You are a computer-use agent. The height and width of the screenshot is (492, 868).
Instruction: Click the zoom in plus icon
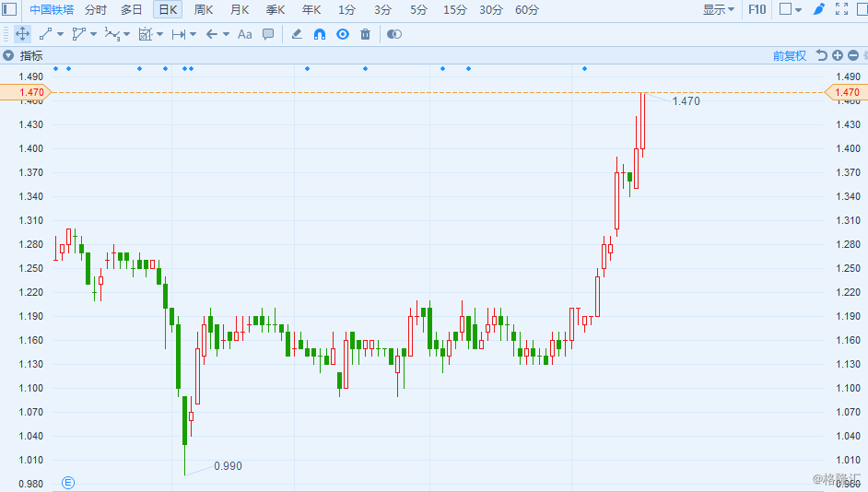(838, 55)
